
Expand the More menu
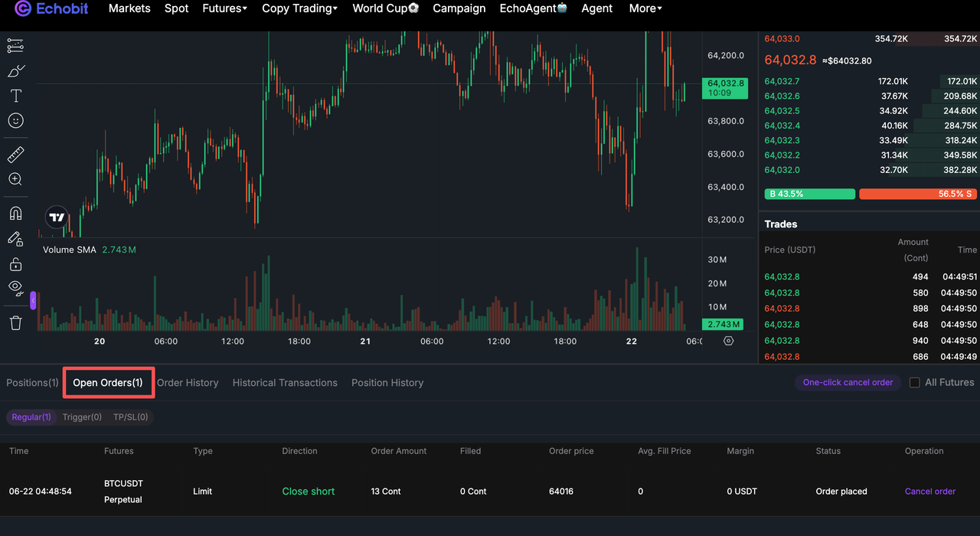645,8
